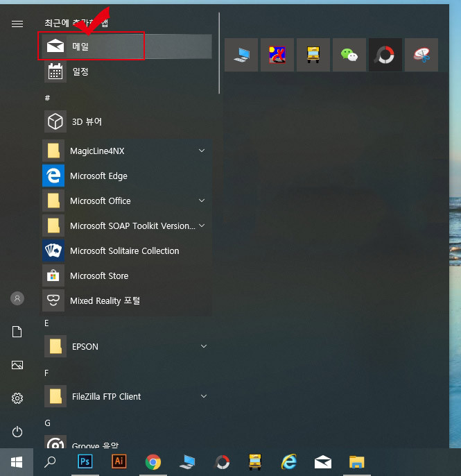Click the app list scrollbar
The height and width of the screenshot is (476, 461).
coord(219,53)
